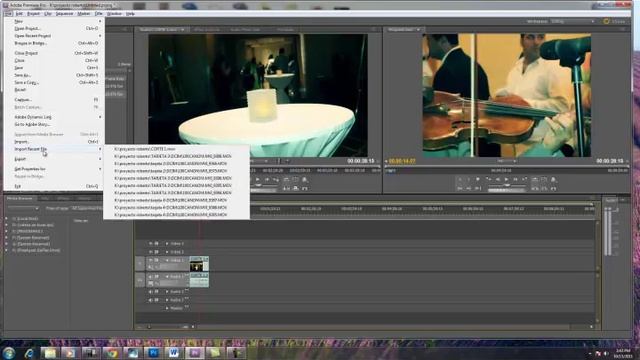This screenshot has height=360, width=640.
Task: Mute Audio 3 track speaker toggle
Action: point(151,300)
